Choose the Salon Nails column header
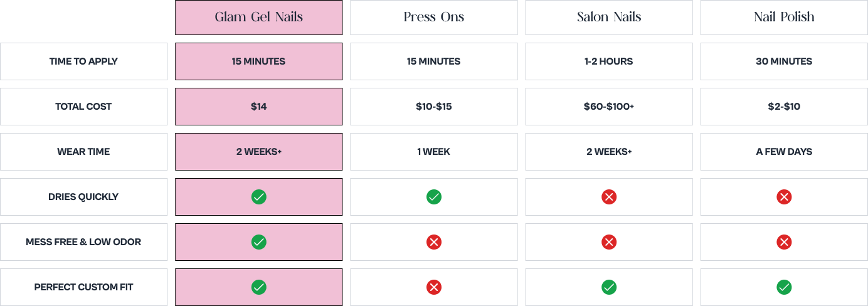 click(x=608, y=17)
